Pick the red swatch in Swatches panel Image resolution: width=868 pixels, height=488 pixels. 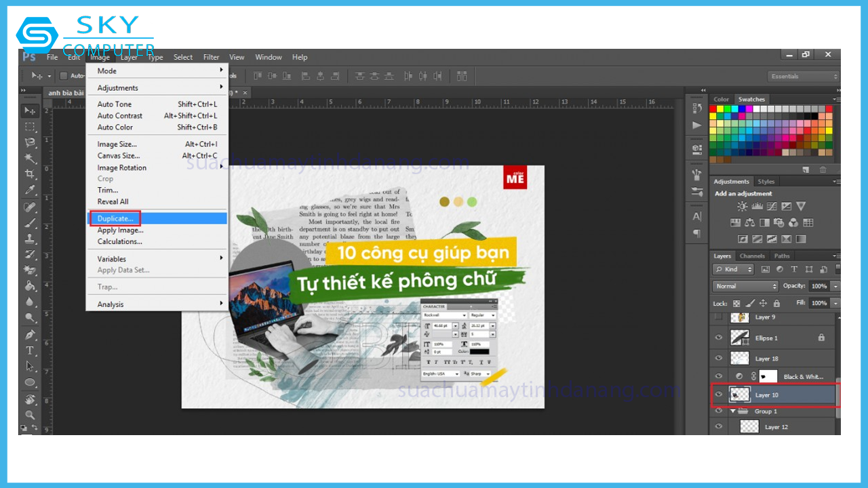pos(713,108)
